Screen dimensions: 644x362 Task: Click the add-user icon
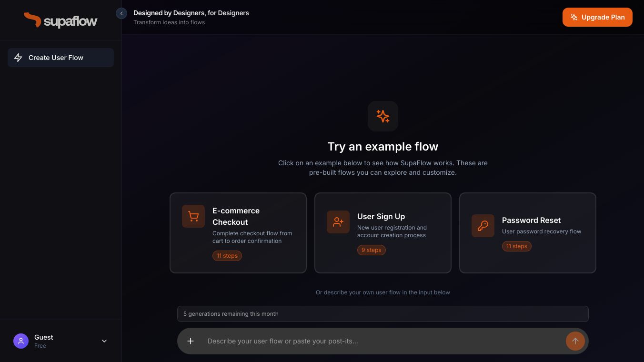tap(338, 222)
